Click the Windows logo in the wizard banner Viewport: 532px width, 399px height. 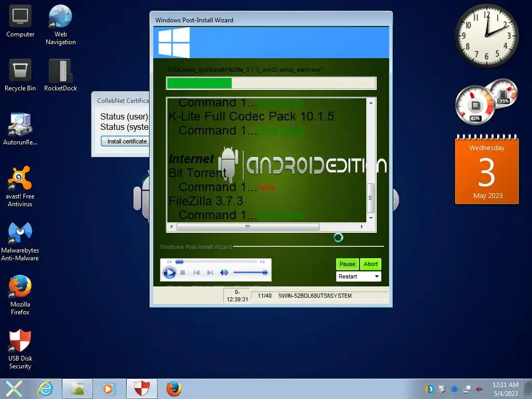174,43
